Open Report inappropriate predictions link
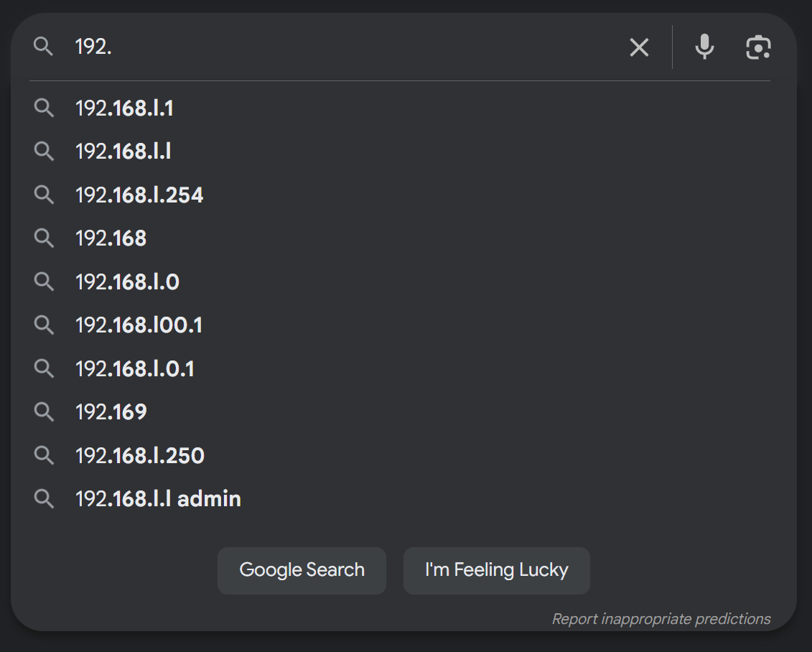 (x=661, y=619)
